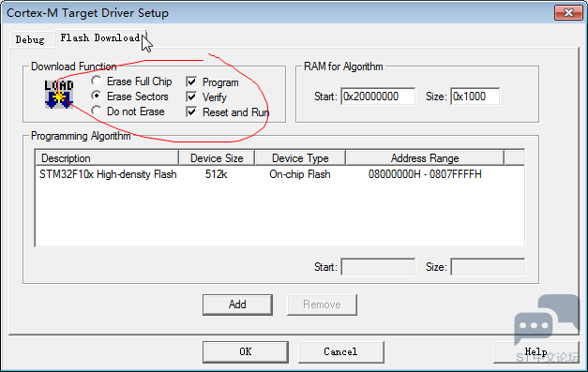
Task: Close the Cortex-M Target Driver Setup dialog
Action: (568, 13)
